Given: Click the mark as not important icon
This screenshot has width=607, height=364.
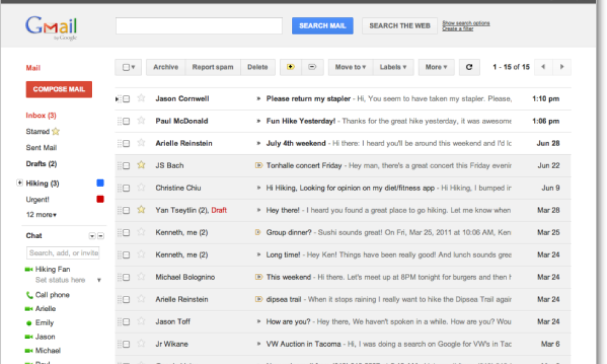Looking at the screenshot, I should 312,68.
